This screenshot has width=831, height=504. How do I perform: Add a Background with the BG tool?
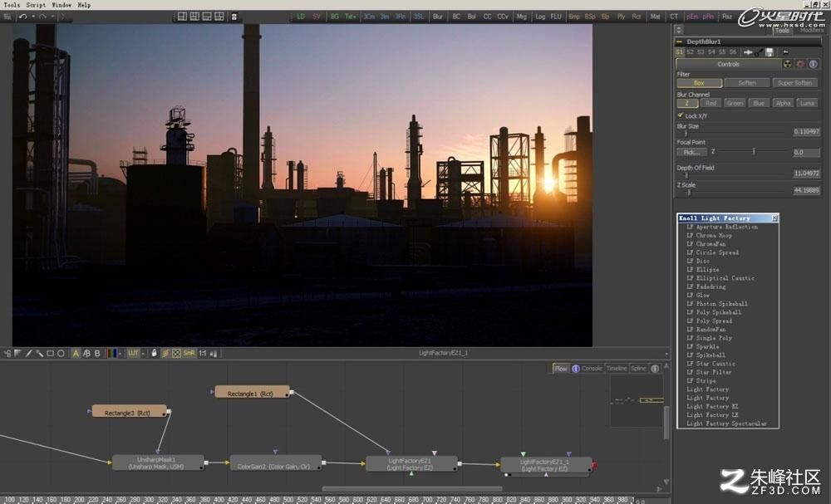[334, 17]
